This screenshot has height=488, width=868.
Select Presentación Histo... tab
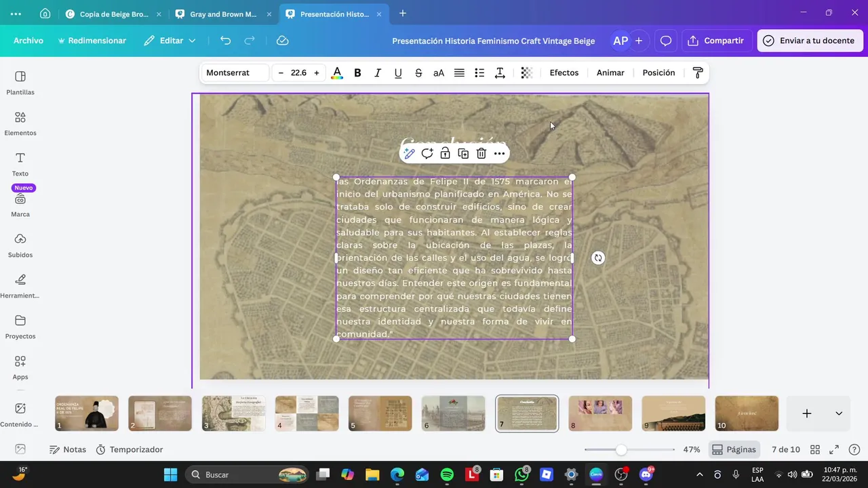[333, 14]
